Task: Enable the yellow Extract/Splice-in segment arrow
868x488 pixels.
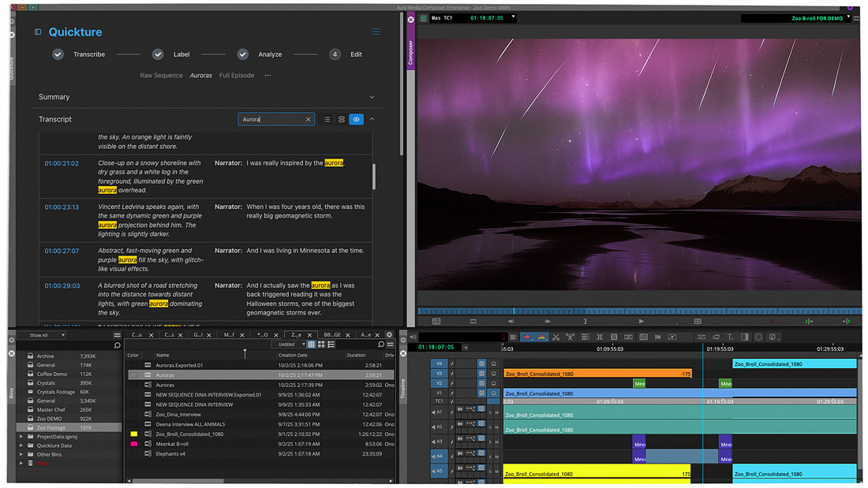Action: [x=541, y=337]
